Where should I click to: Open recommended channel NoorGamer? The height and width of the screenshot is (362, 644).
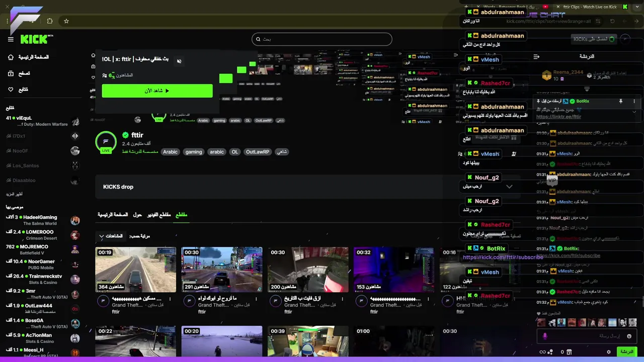pyautogui.click(x=43, y=264)
